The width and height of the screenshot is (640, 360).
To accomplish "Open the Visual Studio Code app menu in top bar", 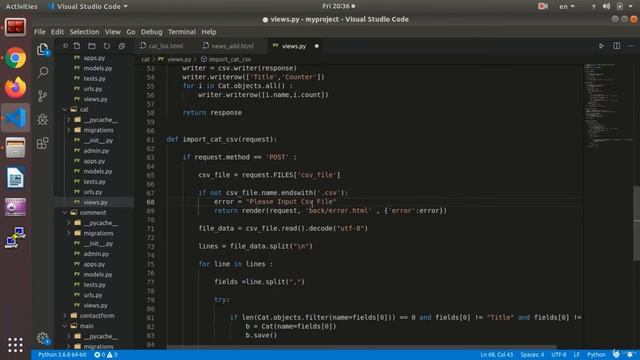I will (x=88, y=6).
